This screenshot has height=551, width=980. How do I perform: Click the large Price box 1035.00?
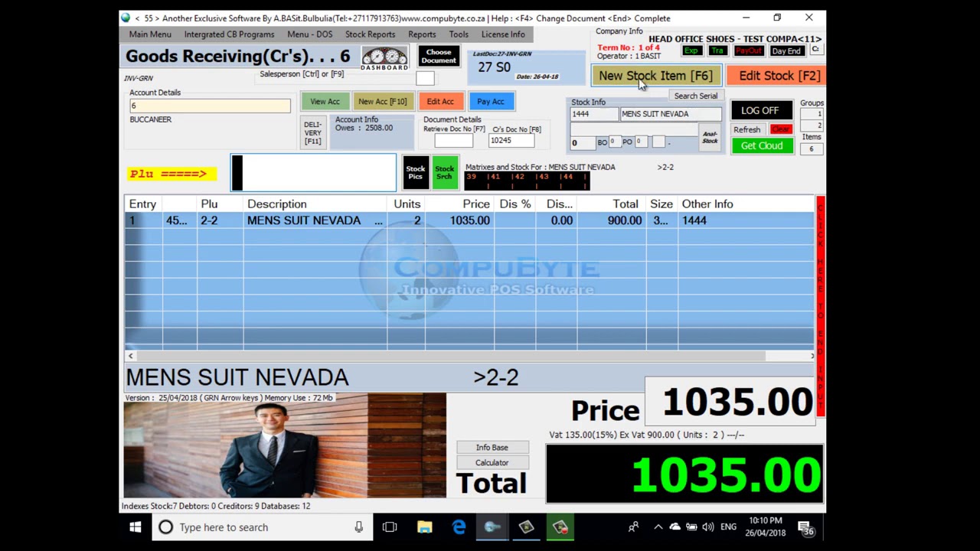tap(731, 403)
